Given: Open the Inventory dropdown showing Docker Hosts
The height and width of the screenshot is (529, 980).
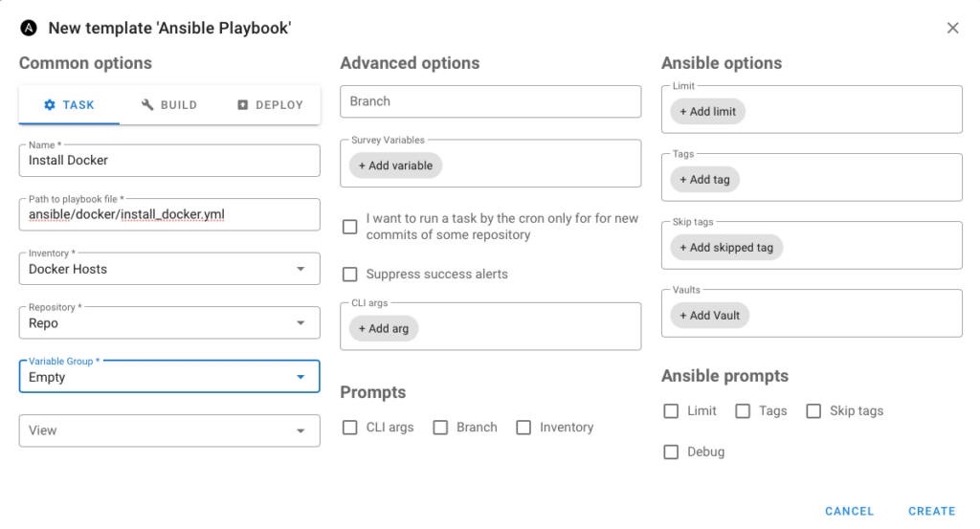Looking at the screenshot, I should 168,269.
